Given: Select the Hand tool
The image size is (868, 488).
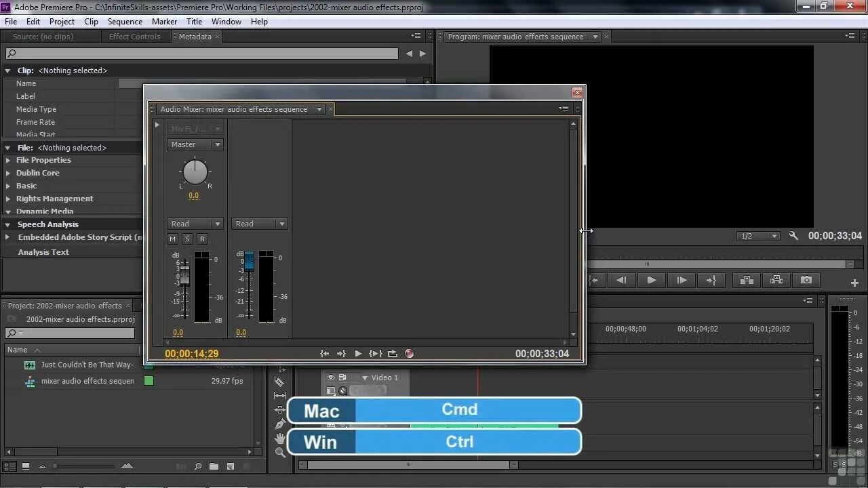Looking at the screenshot, I should tap(280, 439).
